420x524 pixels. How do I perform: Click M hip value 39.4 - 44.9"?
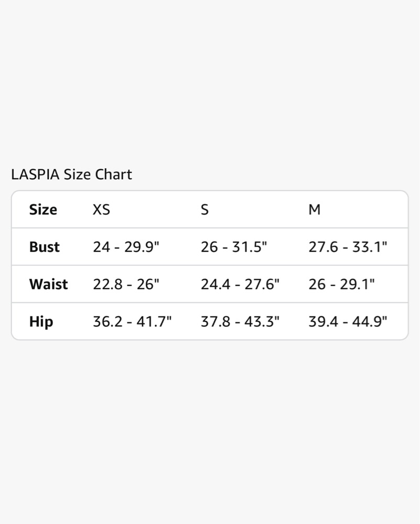(x=348, y=322)
